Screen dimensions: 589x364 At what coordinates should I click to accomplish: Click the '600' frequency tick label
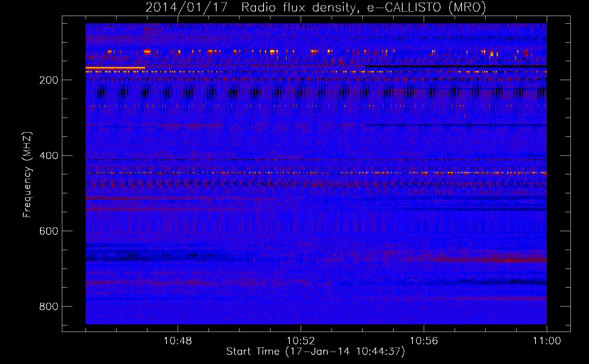tap(49, 232)
